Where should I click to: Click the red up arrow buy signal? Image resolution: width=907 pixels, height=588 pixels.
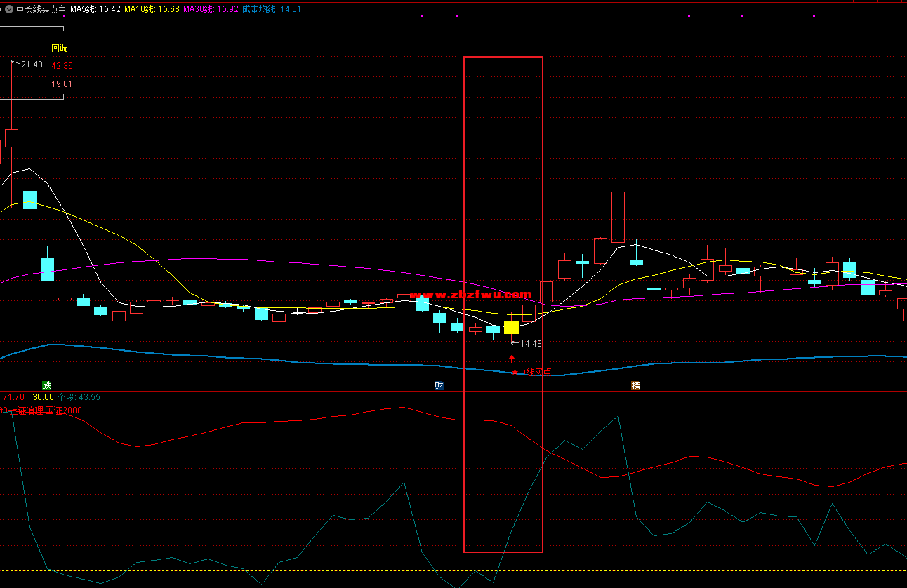[x=512, y=359]
